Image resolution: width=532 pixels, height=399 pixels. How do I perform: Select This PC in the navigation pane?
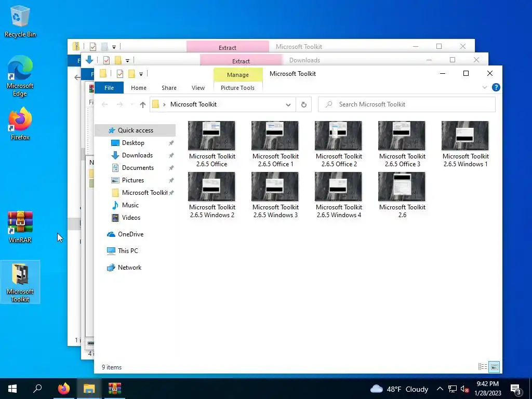pyautogui.click(x=128, y=251)
